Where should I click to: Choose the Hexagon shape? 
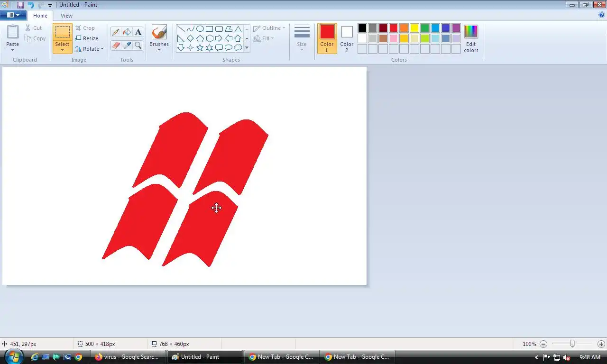(x=209, y=38)
